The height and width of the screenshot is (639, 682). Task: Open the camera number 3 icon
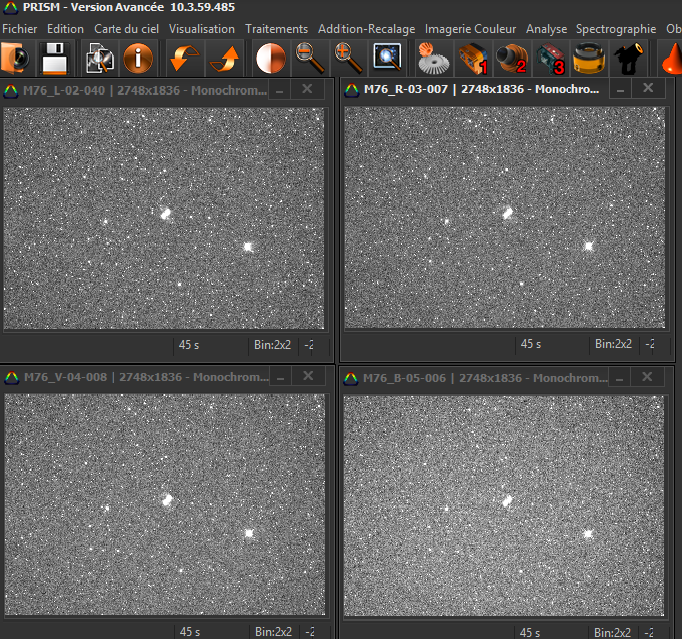(x=550, y=59)
